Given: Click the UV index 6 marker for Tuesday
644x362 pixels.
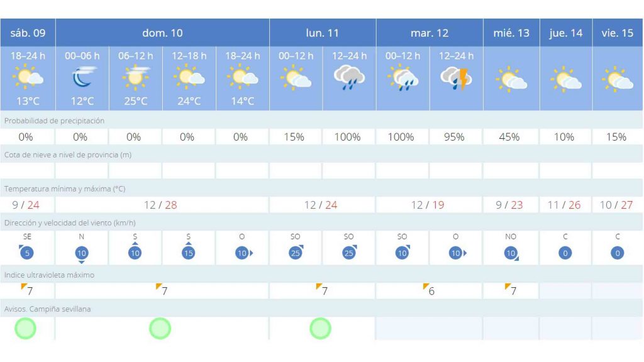Looking at the screenshot, I should (x=430, y=290).
